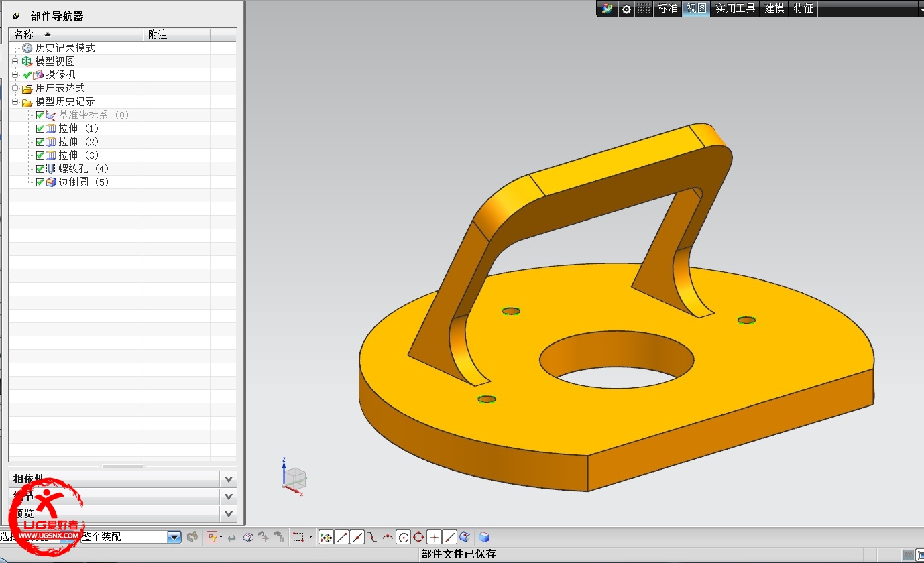
Task: Open the 整个装配 scope dropdown
Action: point(174,537)
